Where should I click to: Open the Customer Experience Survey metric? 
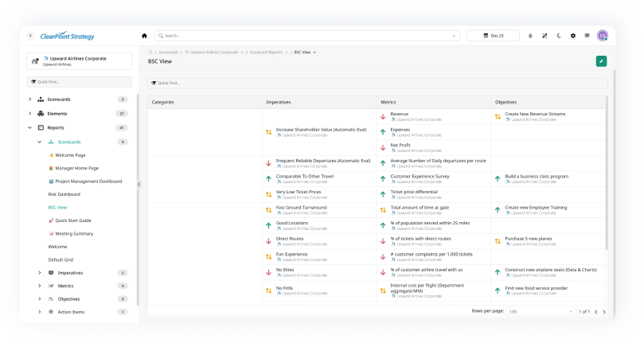click(420, 176)
